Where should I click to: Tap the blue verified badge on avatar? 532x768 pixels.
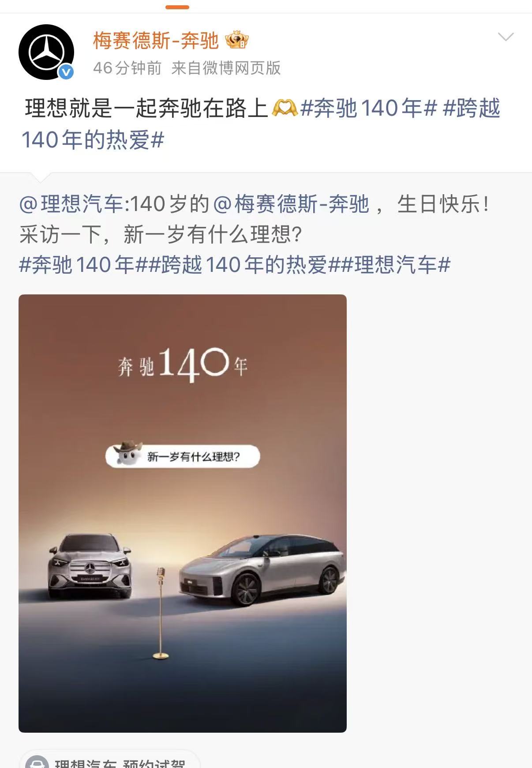(x=66, y=72)
